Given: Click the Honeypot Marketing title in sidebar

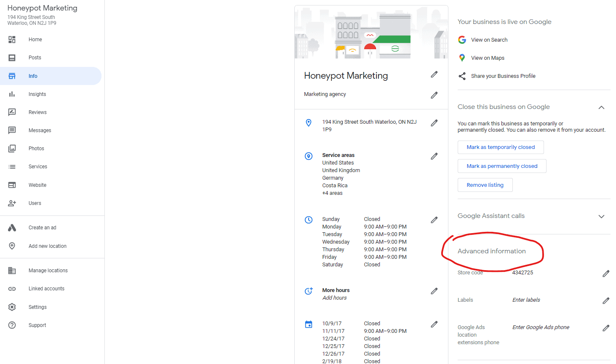Looking at the screenshot, I should pyautogui.click(x=42, y=8).
